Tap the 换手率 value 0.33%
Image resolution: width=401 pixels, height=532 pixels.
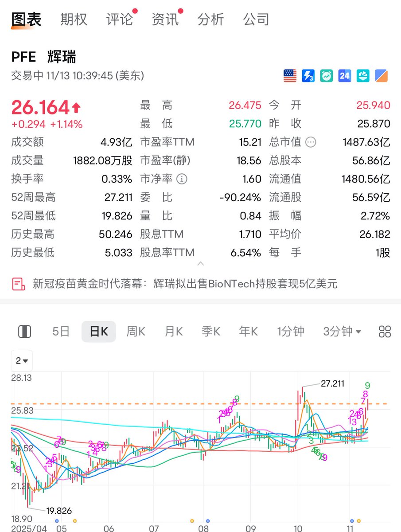(117, 179)
